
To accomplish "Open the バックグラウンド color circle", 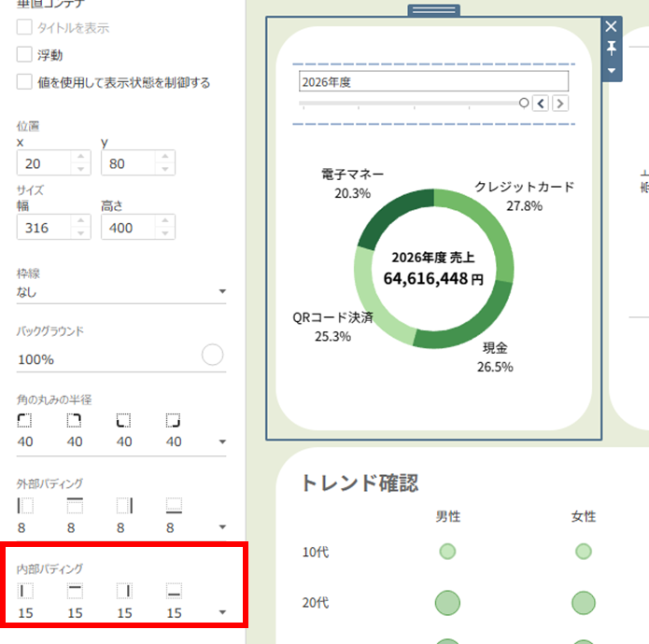I will pos(213,356).
